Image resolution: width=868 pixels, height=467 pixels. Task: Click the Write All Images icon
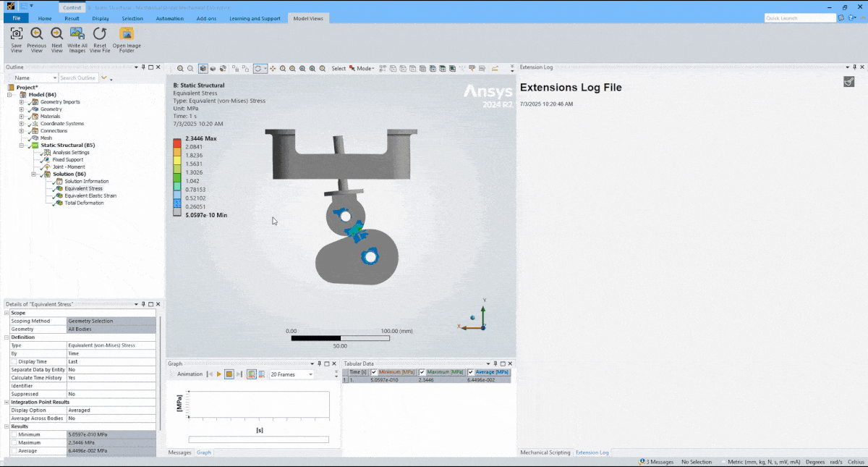(x=77, y=35)
